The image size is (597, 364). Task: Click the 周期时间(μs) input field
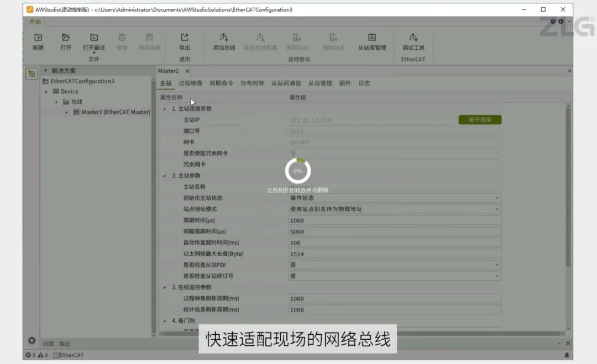coord(395,220)
